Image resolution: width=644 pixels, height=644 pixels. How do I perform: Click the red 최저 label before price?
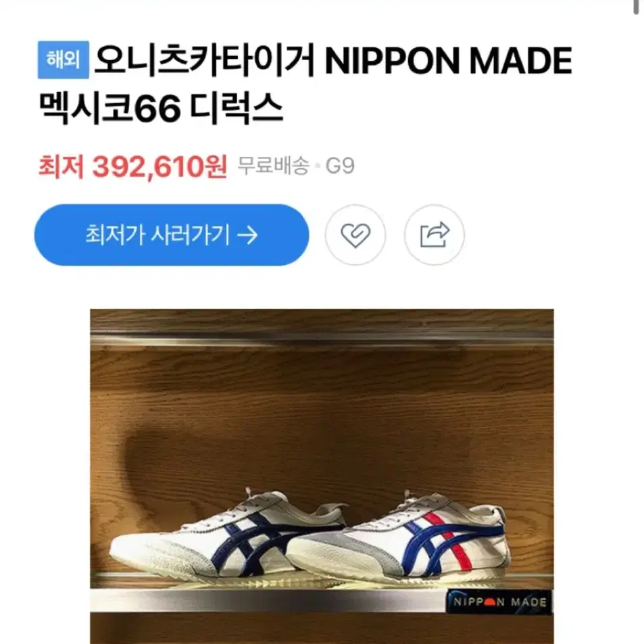(61, 167)
